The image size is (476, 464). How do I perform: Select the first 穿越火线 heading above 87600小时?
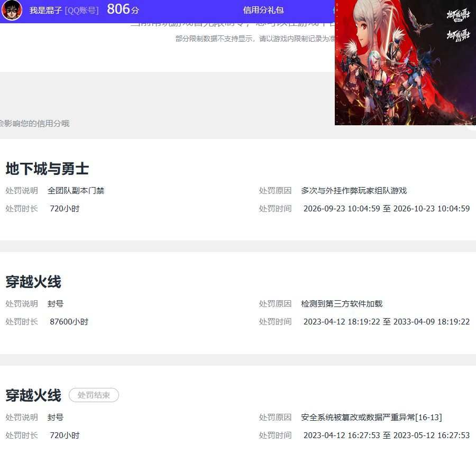coord(33,282)
